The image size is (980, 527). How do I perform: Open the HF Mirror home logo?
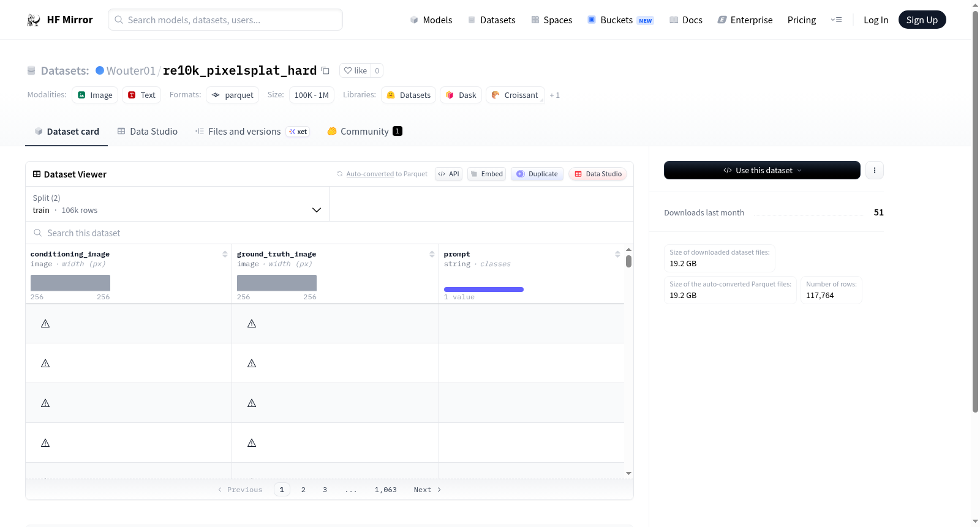60,20
